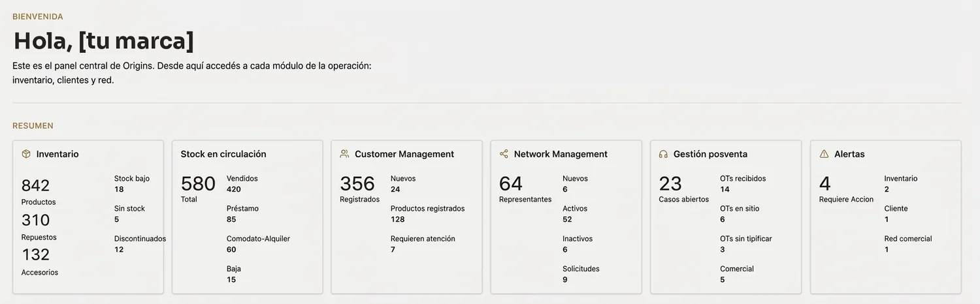Click the Comercial label
This screenshot has height=304, width=980.
point(737,269)
